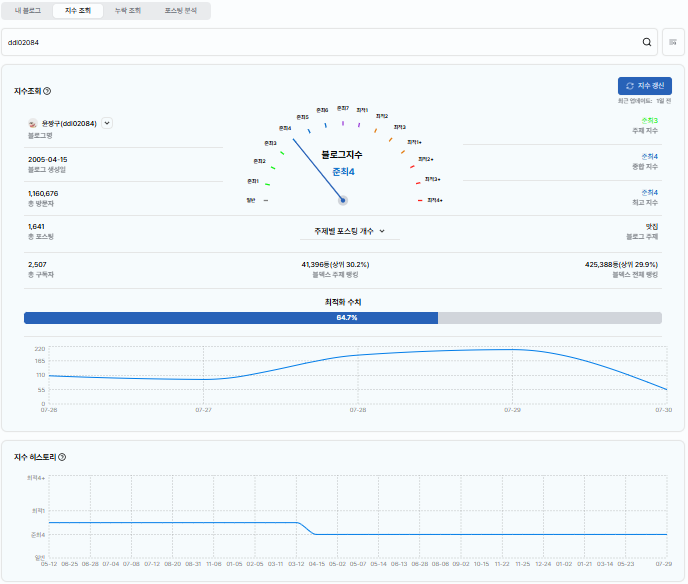Image resolution: width=688 pixels, height=584 pixels.
Task: Click the 준최4 blog index value
Action: [x=343, y=172]
